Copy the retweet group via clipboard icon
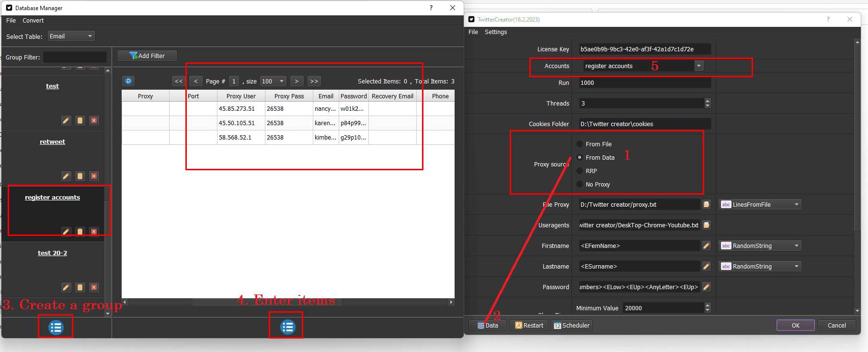Screen dimensions: 868x352 tap(80, 176)
